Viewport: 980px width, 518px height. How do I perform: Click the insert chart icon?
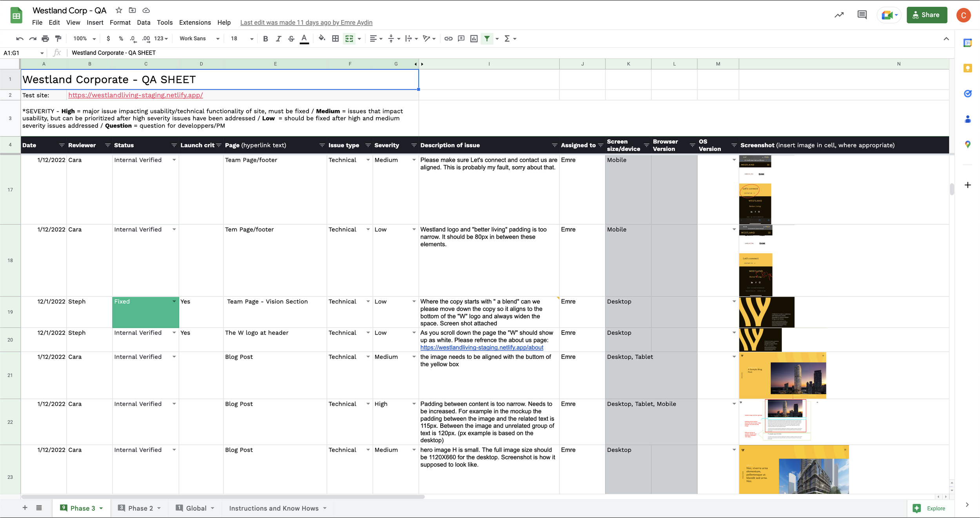coord(474,38)
